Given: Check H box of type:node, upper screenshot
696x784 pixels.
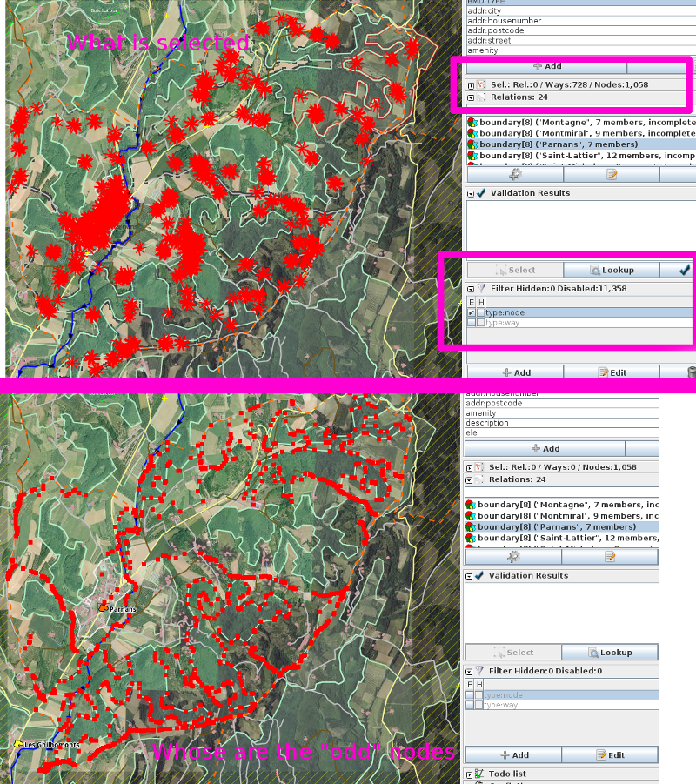Looking at the screenshot, I should click(480, 312).
